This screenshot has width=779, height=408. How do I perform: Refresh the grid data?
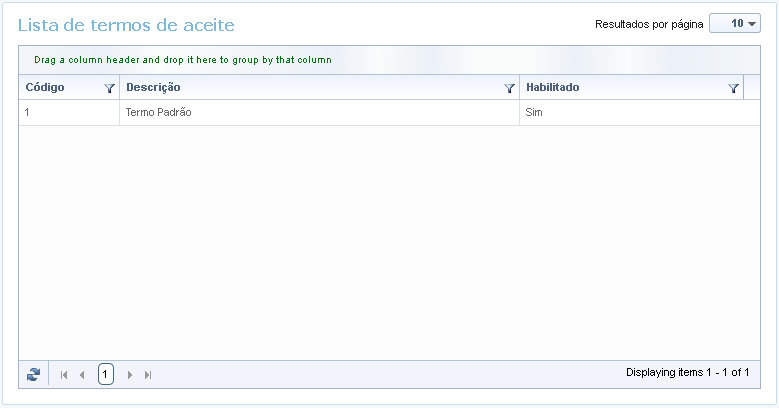(34, 374)
